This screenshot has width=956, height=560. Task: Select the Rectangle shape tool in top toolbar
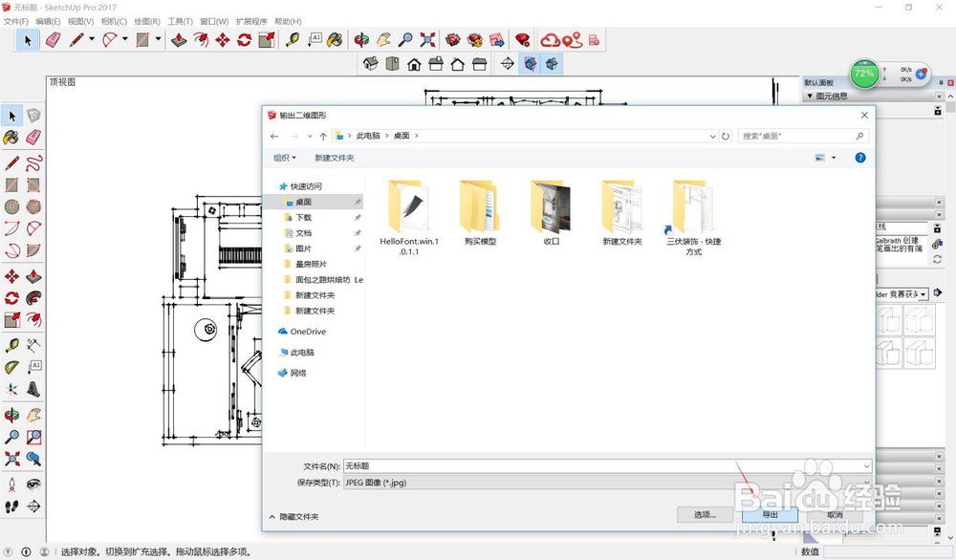click(142, 40)
